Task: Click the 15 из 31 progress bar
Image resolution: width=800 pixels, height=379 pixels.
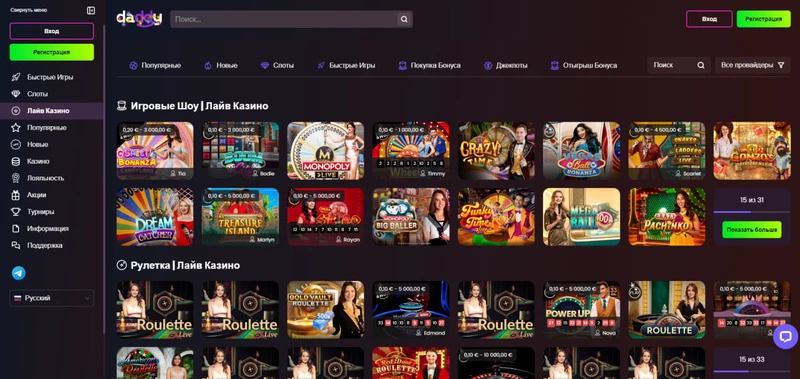Action: click(752, 212)
